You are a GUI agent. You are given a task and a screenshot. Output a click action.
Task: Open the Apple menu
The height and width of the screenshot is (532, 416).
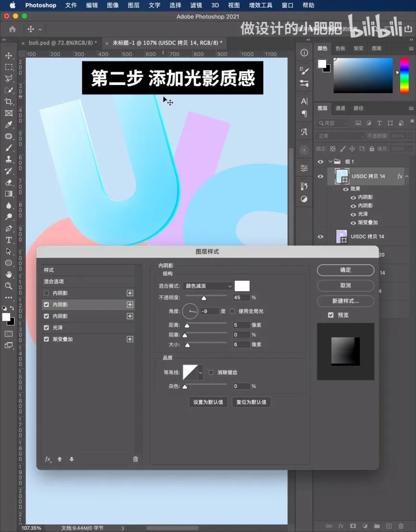(12, 5)
